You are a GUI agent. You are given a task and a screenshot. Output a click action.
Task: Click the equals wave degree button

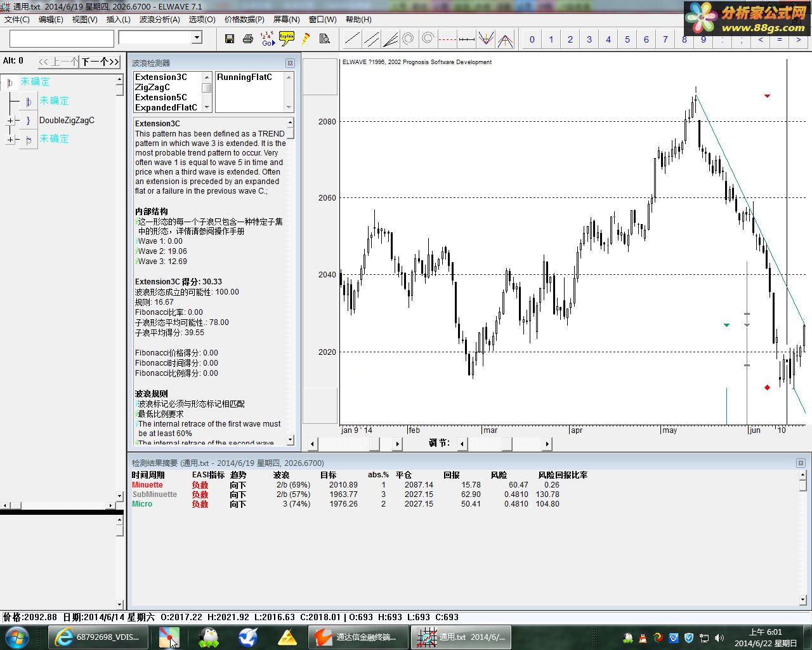tap(780, 39)
